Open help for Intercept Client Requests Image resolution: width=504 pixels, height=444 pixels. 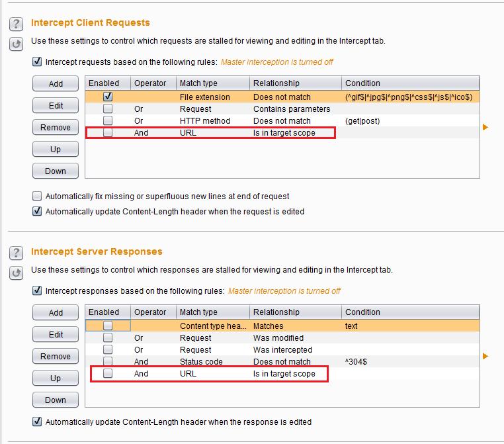click(x=16, y=24)
